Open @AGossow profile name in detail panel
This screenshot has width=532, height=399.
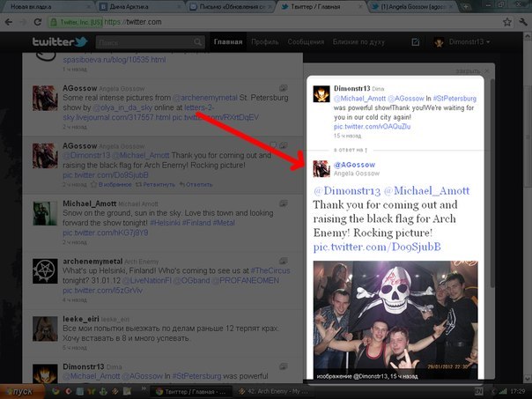(x=355, y=165)
